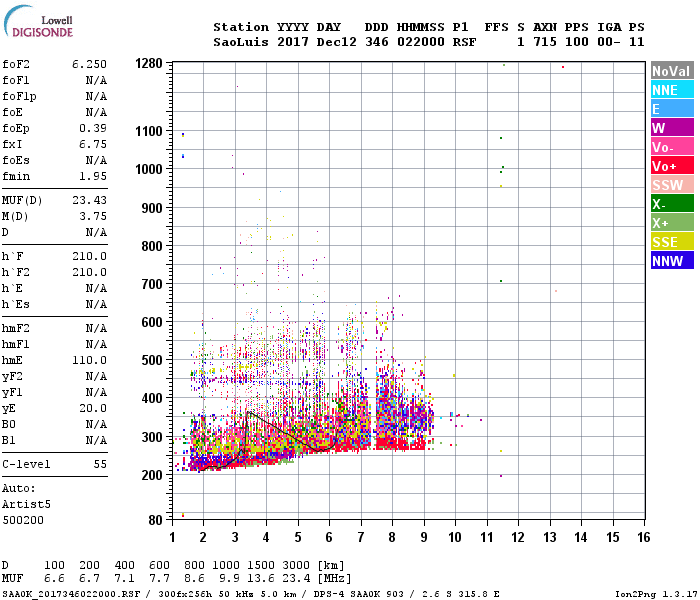This screenshot has height=600, width=700.
Task: Click the MUF(D) value 23.43
Action: coord(89,200)
